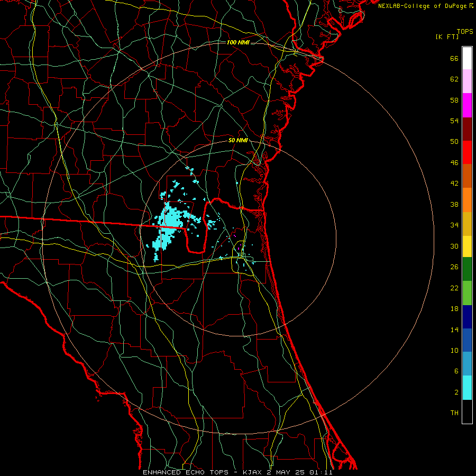Click the '10' legend value
The image size is (476, 476).
coord(454,350)
